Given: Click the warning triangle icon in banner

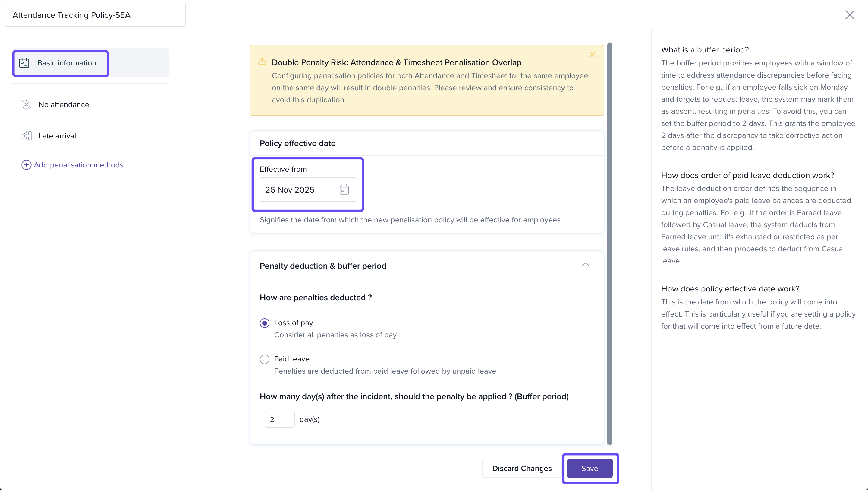Looking at the screenshot, I should (262, 61).
